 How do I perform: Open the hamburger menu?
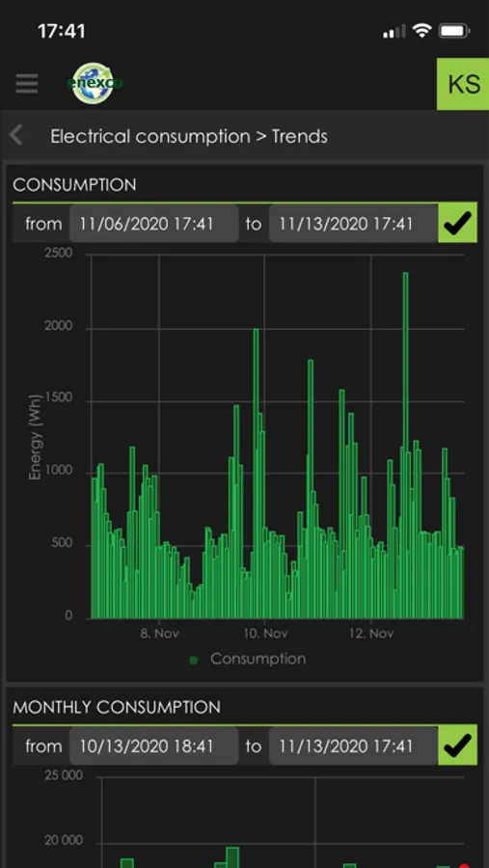[27, 84]
